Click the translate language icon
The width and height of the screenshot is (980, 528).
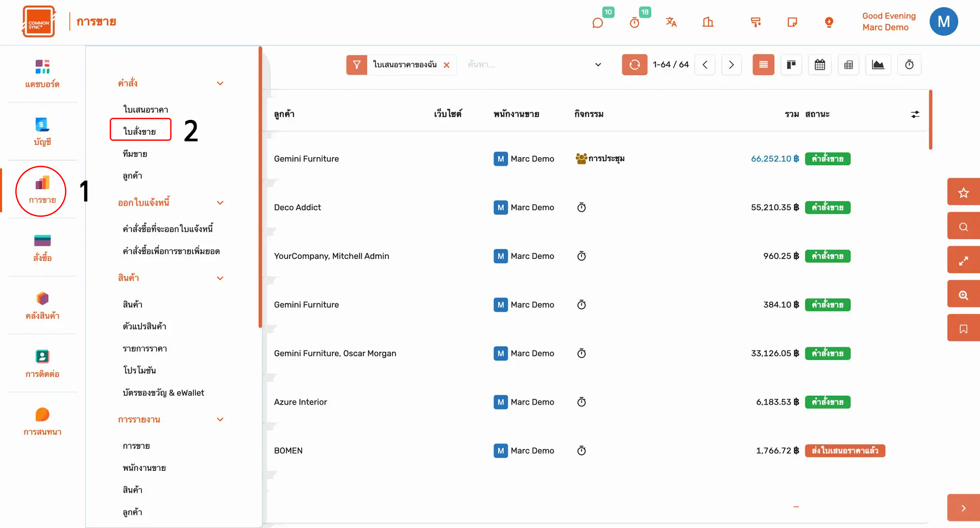[671, 22]
